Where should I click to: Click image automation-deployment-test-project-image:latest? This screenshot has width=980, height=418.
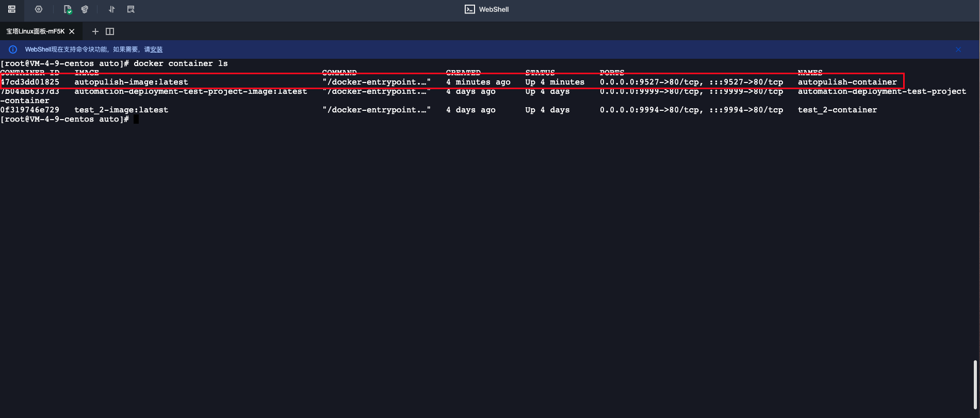click(x=191, y=91)
